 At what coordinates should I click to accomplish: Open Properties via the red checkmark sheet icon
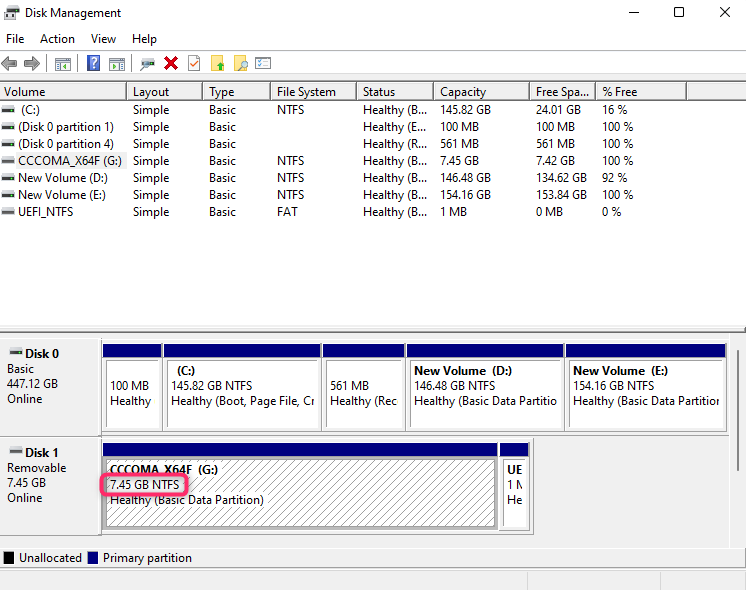[194, 63]
